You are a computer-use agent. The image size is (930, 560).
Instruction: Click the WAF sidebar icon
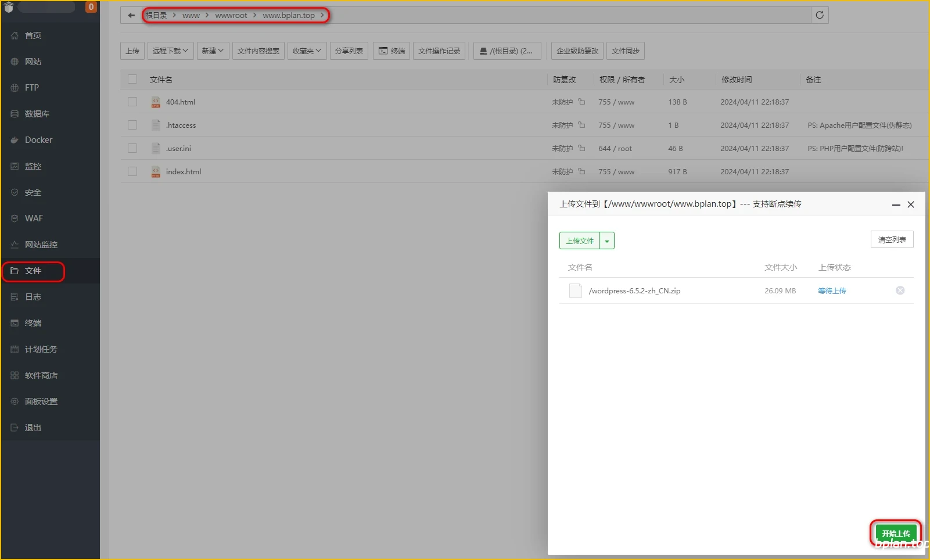(15, 218)
